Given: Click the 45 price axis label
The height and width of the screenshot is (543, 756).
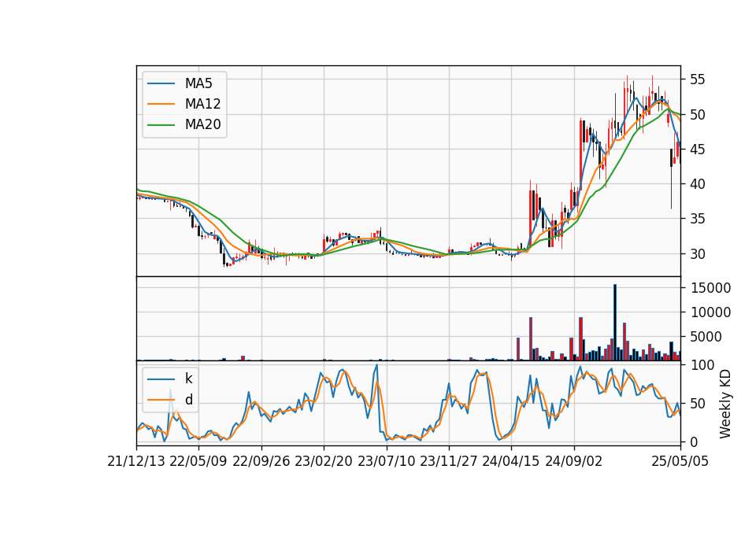Looking at the screenshot, I should tap(697, 150).
